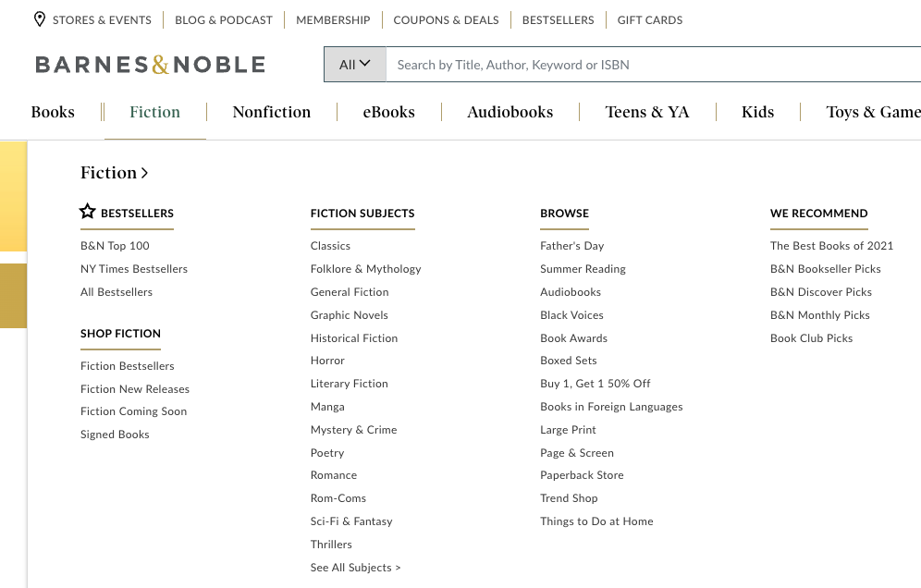The height and width of the screenshot is (588, 921).
Task: Open The Best Books of 2021
Action: [x=831, y=246]
